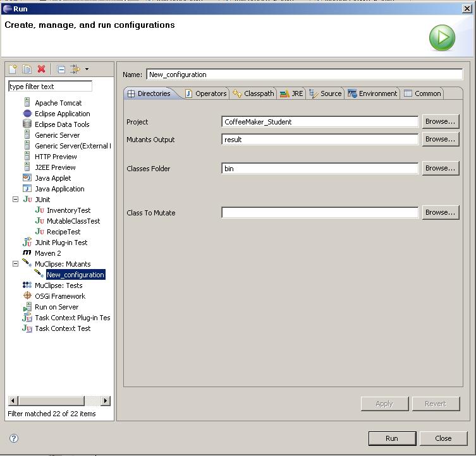Collapse the MuClipse: Mutants tree node
This screenshot has height=456, width=476.
16,264
